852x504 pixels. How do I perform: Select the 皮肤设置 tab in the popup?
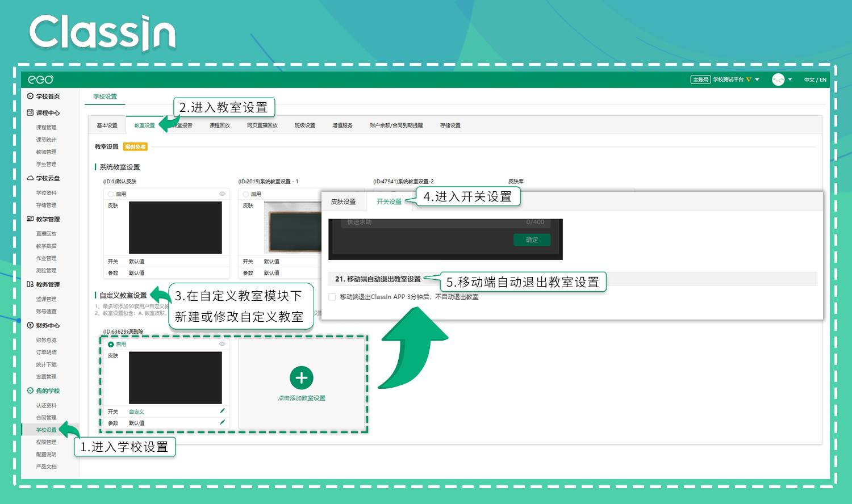point(343,201)
